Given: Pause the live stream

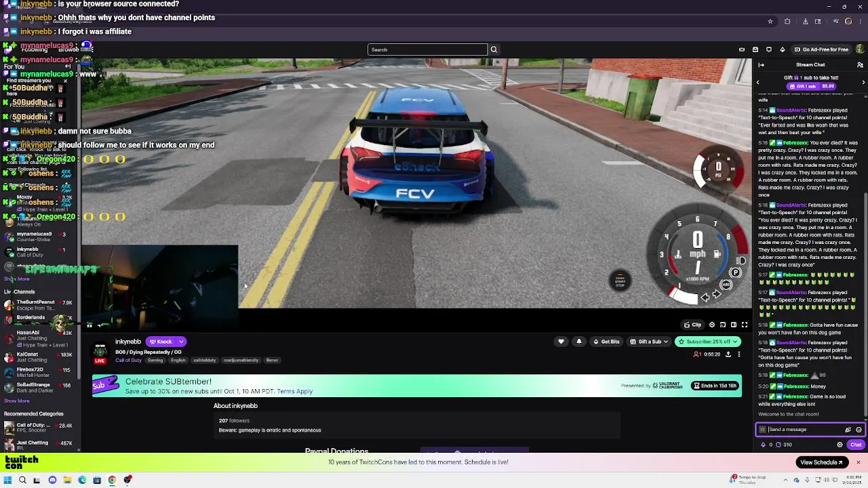Looking at the screenshot, I should tap(89, 325).
